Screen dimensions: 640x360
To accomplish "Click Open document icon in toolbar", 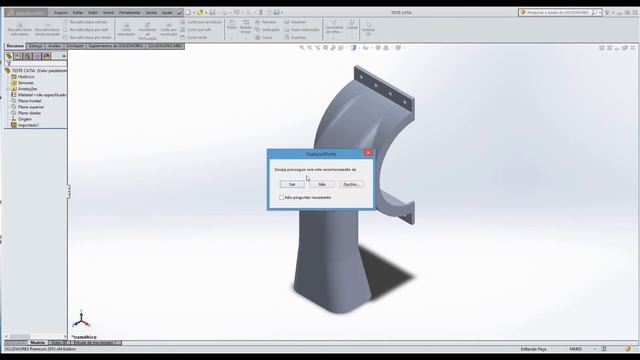I will pyautogui.click(x=200, y=13).
